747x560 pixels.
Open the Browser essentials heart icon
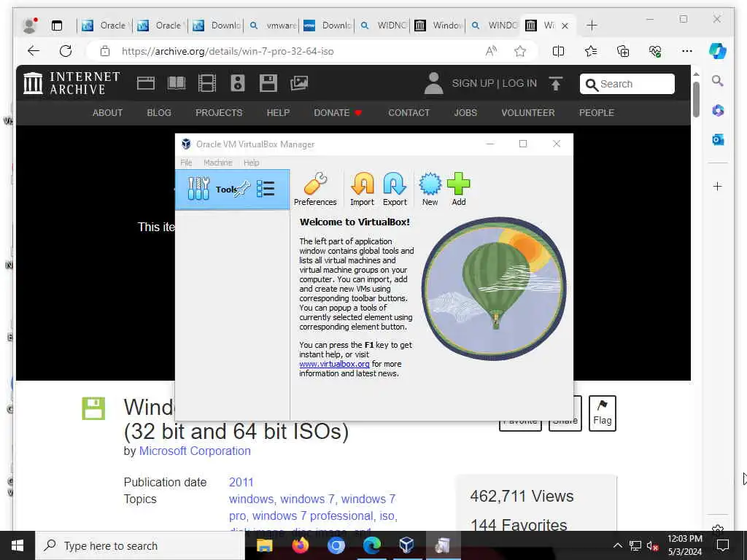click(655, 51)
